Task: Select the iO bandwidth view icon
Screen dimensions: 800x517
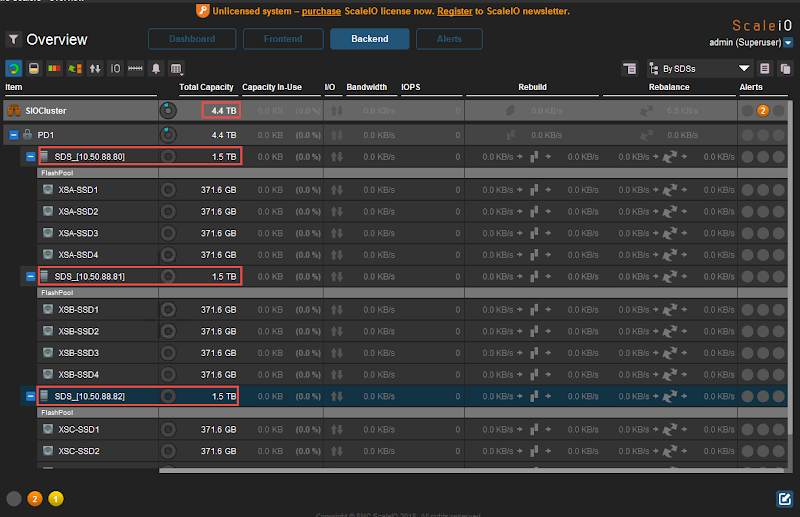Action: [x=115, y=68]
